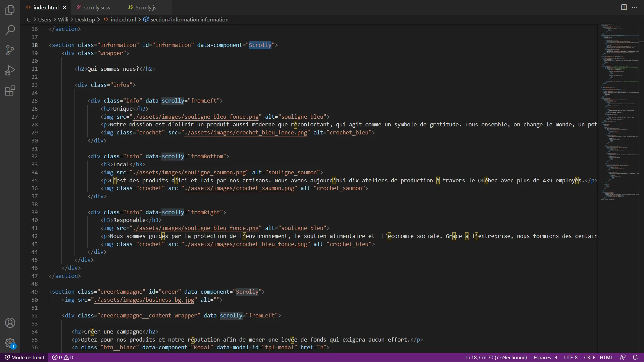This screenshot has width=644, height=362.
Task: Open the Search view
Action: tap(10, 30)
